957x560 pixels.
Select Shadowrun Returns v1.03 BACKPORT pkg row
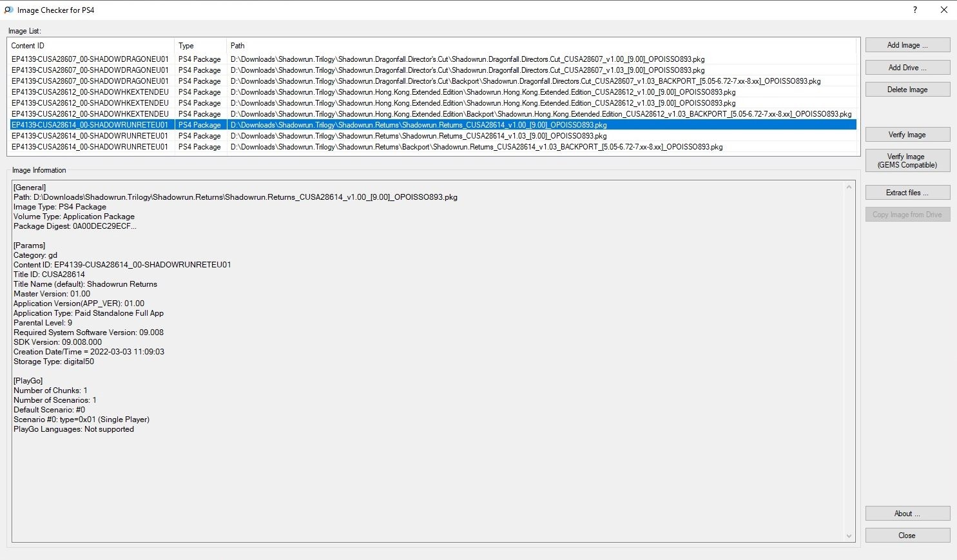click(433, 147)
